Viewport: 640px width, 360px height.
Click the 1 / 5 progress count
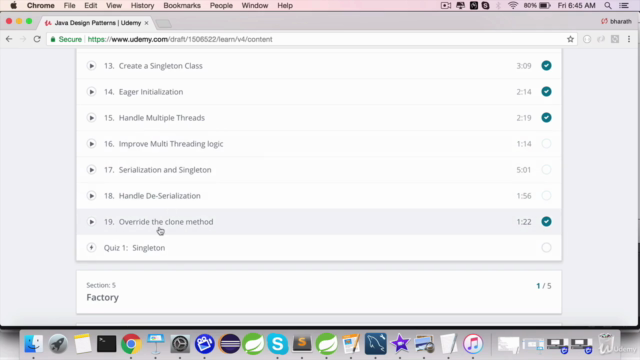tap(544, 286)
